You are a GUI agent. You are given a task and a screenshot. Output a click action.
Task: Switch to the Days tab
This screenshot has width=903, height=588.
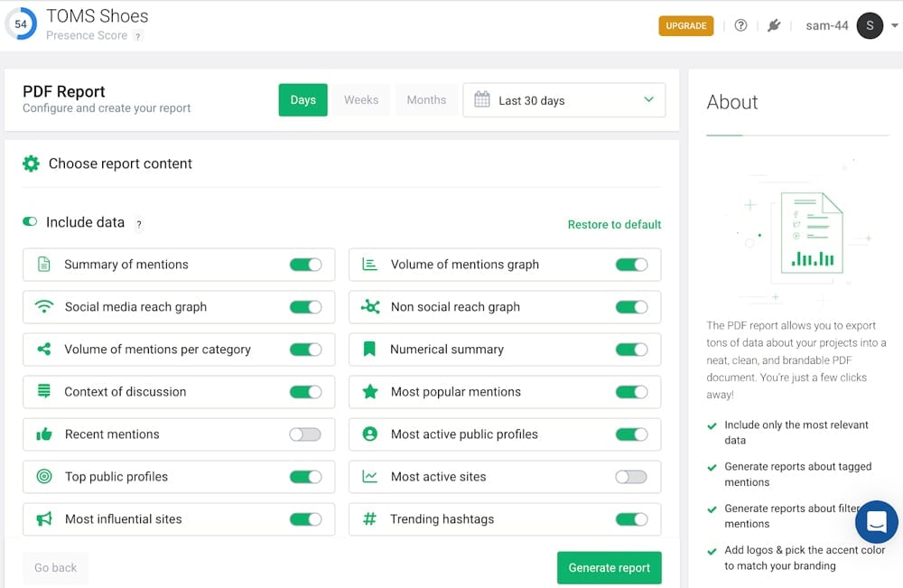click(303, 100)
